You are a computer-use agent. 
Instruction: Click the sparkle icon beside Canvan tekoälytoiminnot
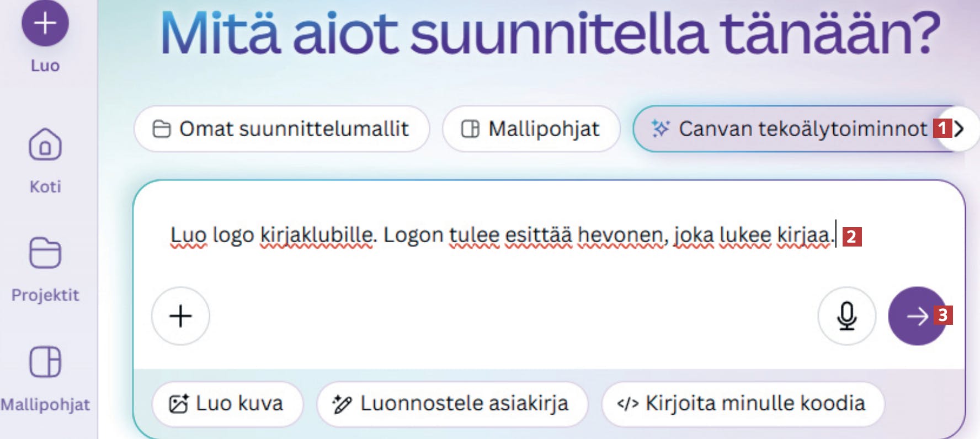660,129
